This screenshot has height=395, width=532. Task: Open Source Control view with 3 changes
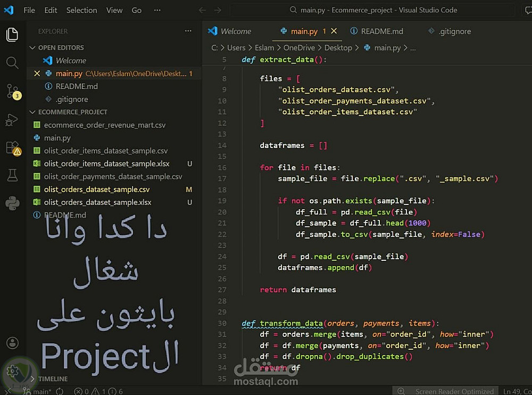pyautogui.click(x=13, y=92)
